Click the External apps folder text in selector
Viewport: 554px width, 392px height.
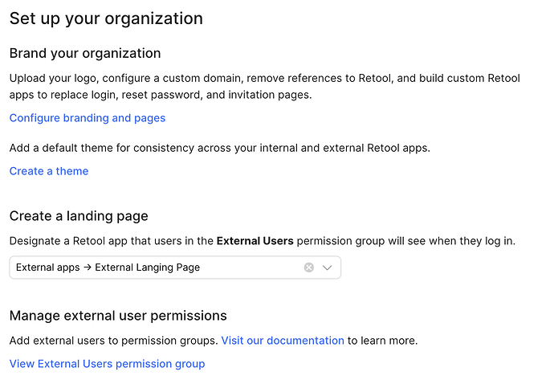click(x=47, y=267)
